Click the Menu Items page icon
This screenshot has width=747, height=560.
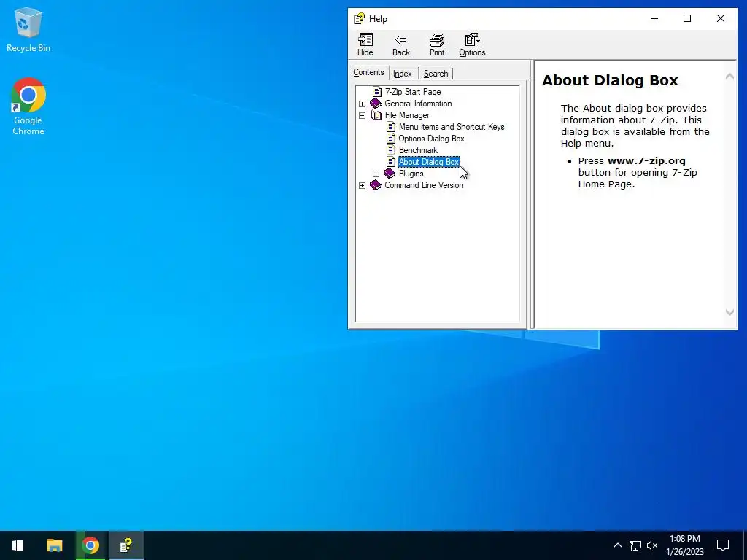[x=391, y=127]
